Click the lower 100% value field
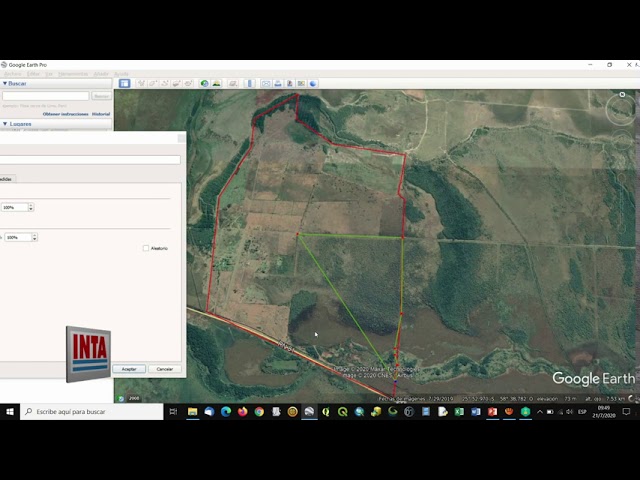The width and height of the screenshot is (640, 480). [x=18, y=237]
